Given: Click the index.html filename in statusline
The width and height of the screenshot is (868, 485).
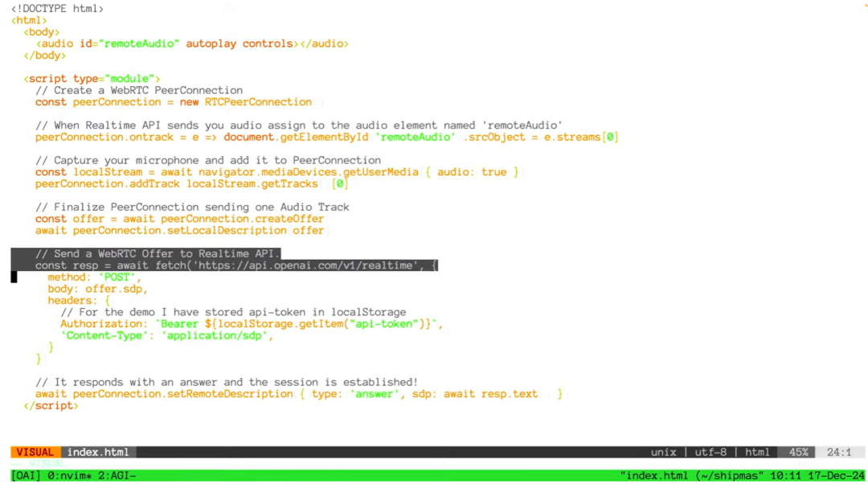Looking at the screenshot, I should pyautogui.click(x=98, y=452).
